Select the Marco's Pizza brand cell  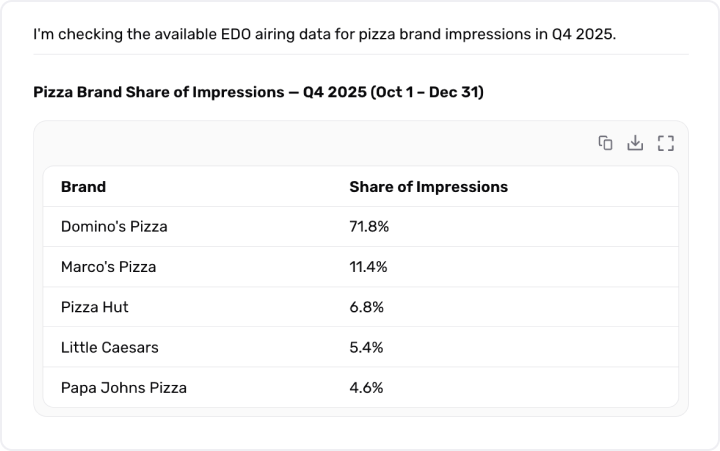(x=108, y=267)
